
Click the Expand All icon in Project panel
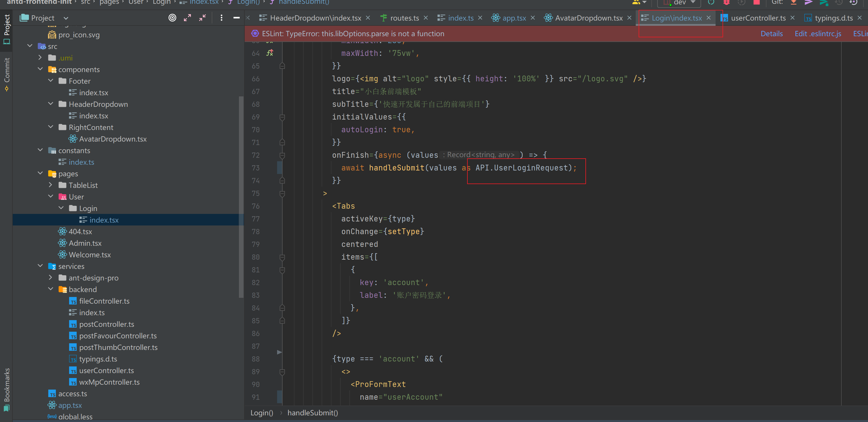(187, 18)
